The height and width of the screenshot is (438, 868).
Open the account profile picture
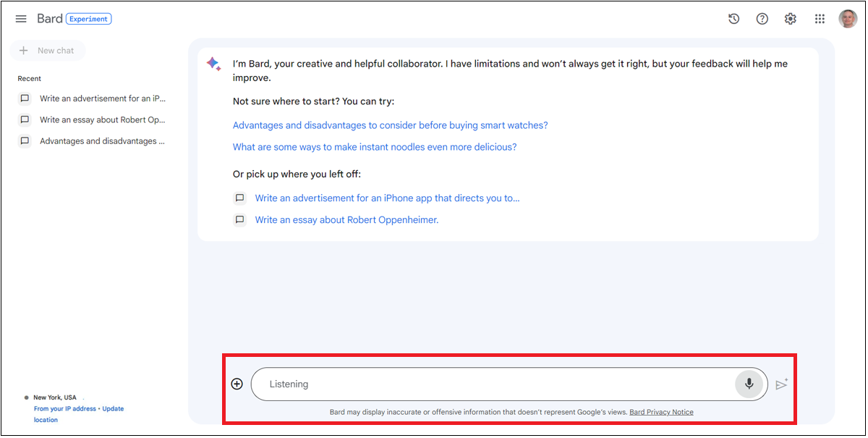[848, 19]
